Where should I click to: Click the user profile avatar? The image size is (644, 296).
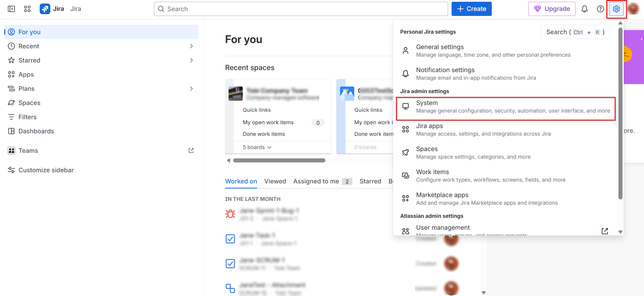click(x=634, y=9)
